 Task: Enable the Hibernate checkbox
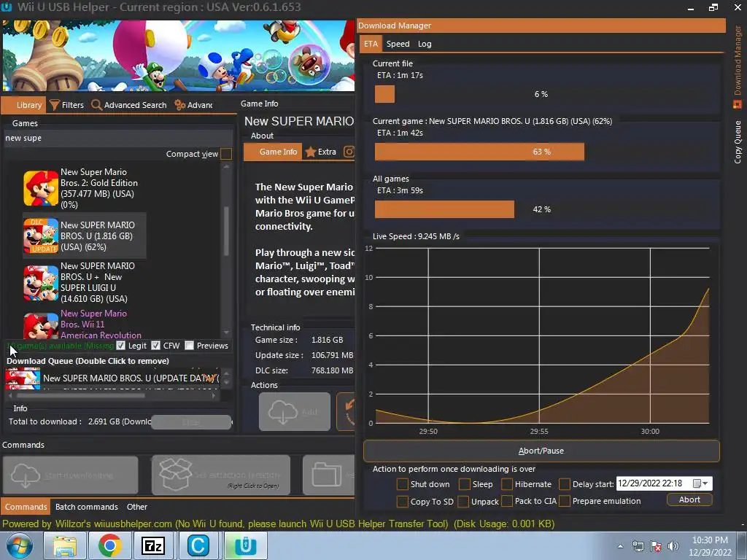click(507, 484)
